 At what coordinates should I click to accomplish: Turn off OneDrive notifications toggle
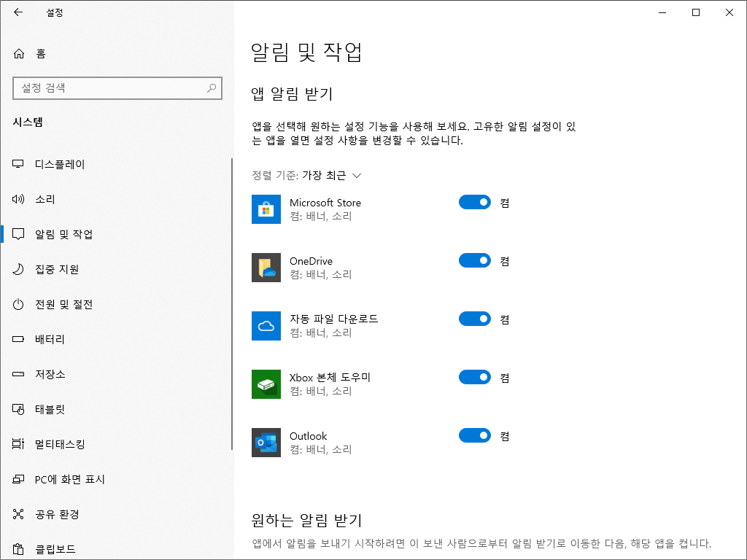[474, 260]
